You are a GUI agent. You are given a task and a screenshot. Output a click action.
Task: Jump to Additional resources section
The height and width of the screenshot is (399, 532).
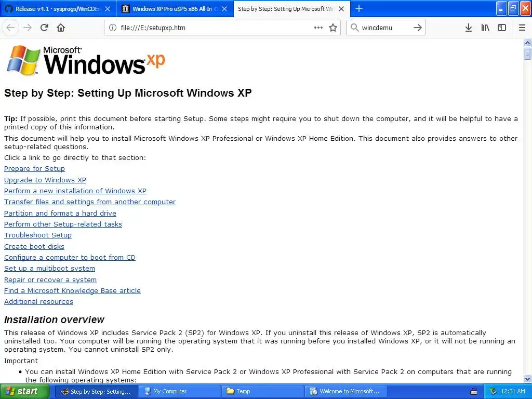pyautogui.click(x=38, y=302)
